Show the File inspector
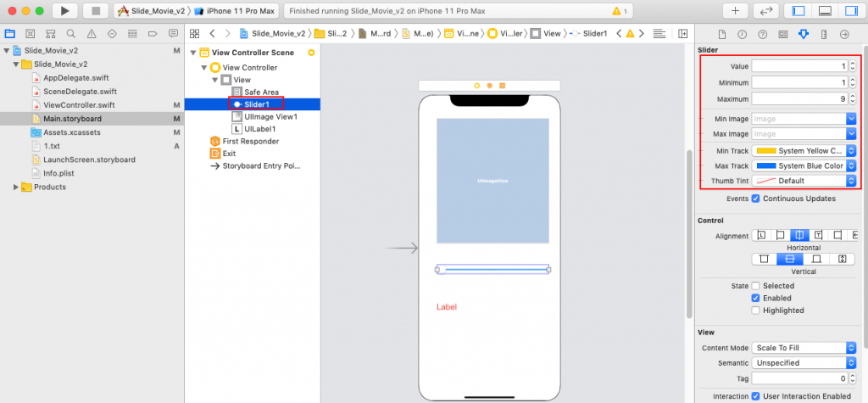This screenshot has height=403, width=868. tap(722, 35)
